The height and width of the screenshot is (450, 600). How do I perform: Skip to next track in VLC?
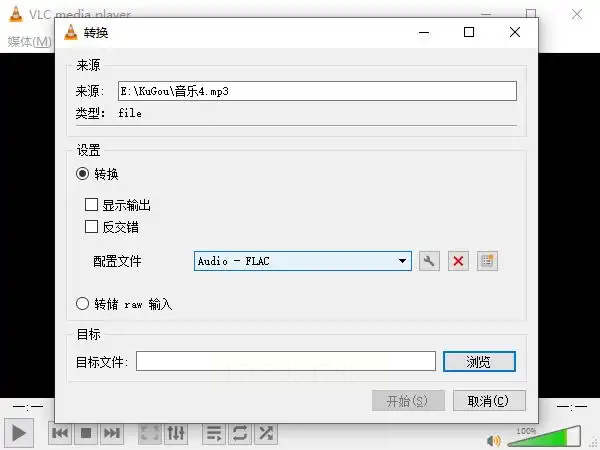(x=112, y=433)
